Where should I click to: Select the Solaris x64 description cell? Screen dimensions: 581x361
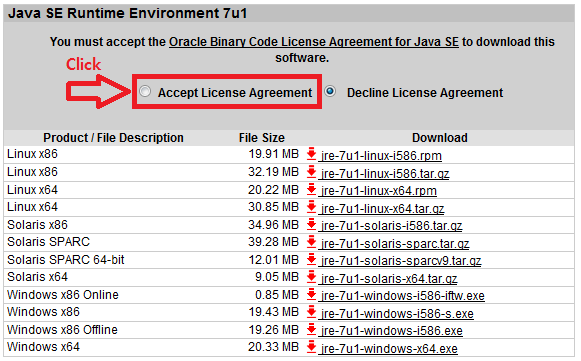pos(37,277)
